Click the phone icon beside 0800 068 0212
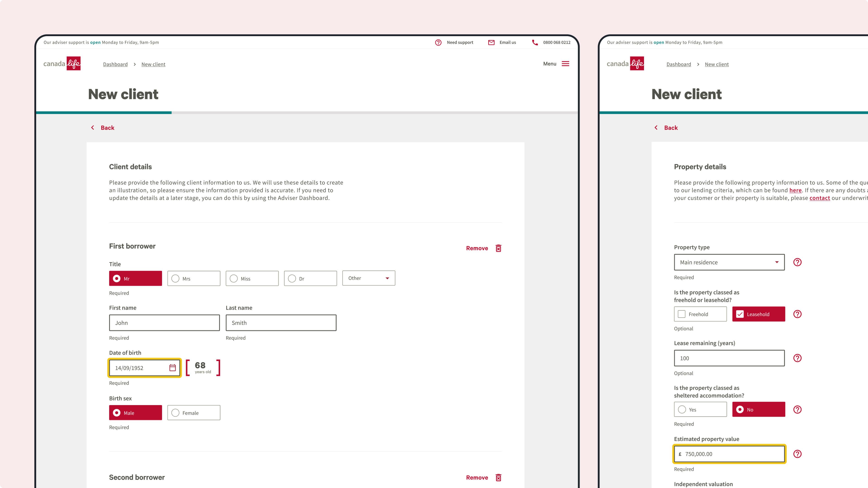This screenshot has height=488, width=868. coord(535,42)
